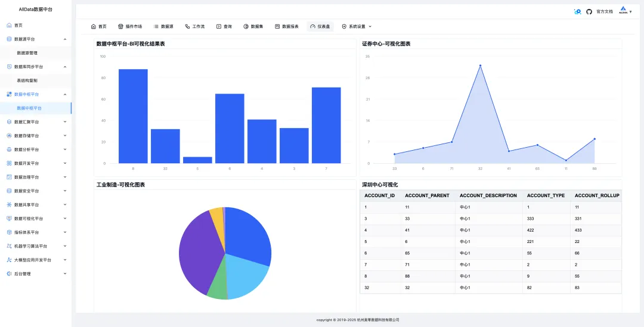Open the 官方文档 link

(605, 12)
